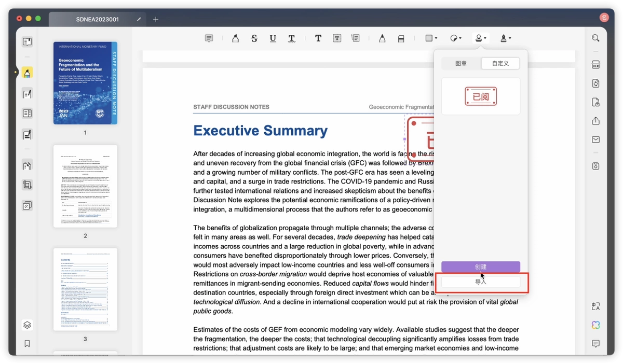Image resolution: width=623 pixels, height=364 pixels.
Task: Select the Highlighter marker tool
Action: coord(235,38)
